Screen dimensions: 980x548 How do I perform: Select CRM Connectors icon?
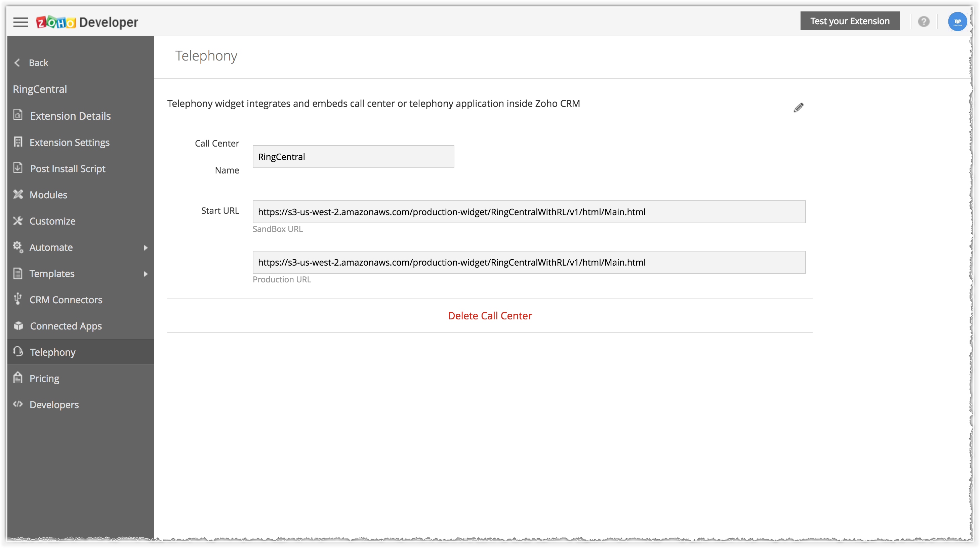tap(19, 300)
